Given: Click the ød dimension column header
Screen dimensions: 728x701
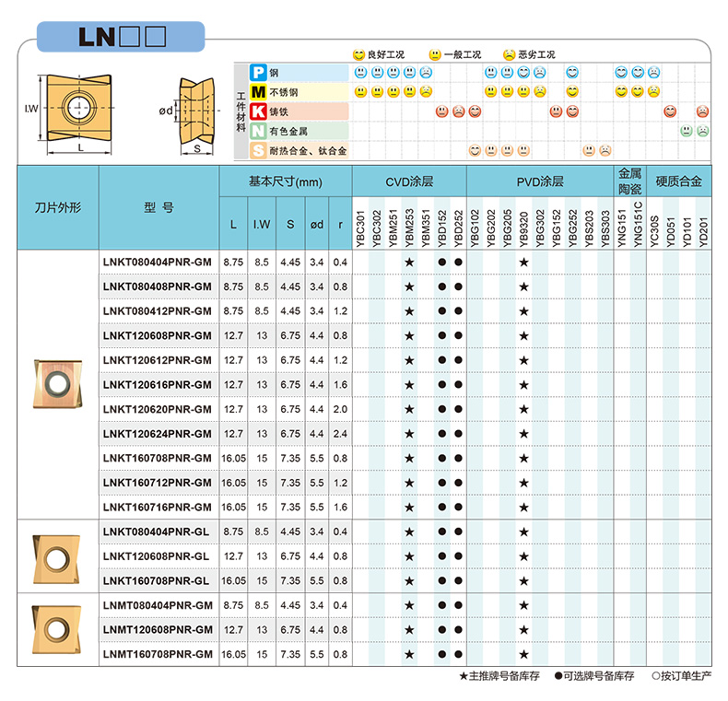Looking at the screenshot, I should point(317,224).
